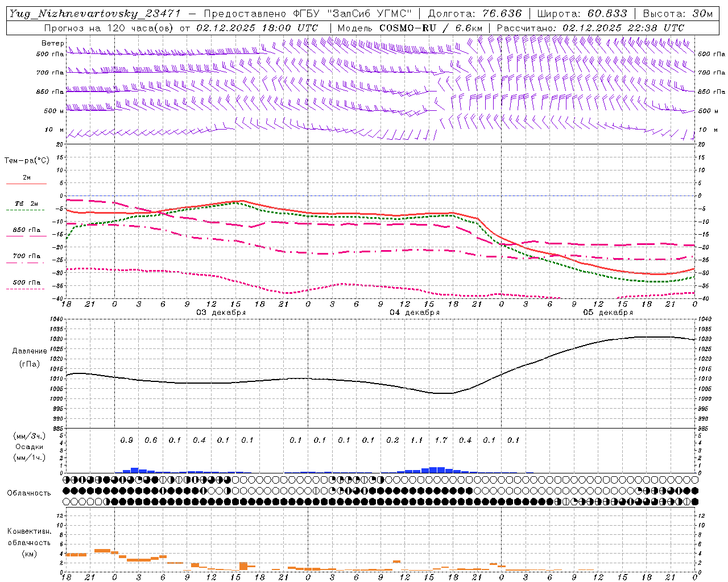The height and width of the screenshot is (582, 728).
Task: Click the Облачность panel label
Action: pos(29,493)
